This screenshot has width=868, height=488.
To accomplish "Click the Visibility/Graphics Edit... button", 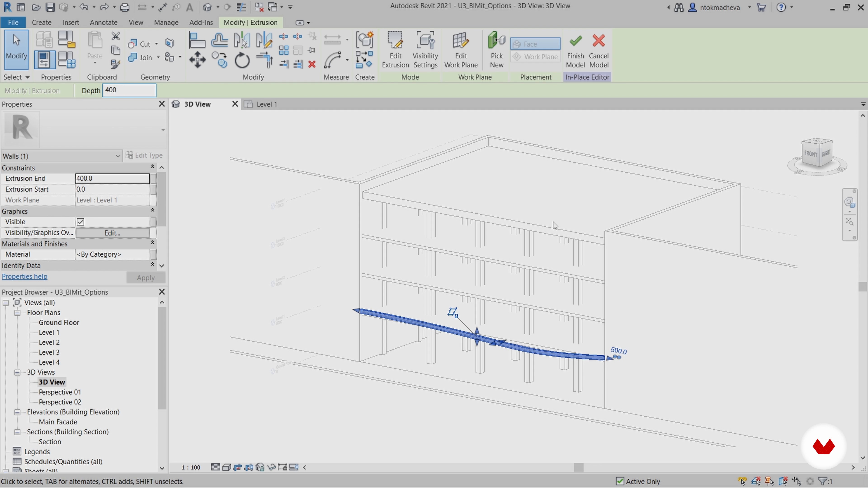I will point(112,233).
